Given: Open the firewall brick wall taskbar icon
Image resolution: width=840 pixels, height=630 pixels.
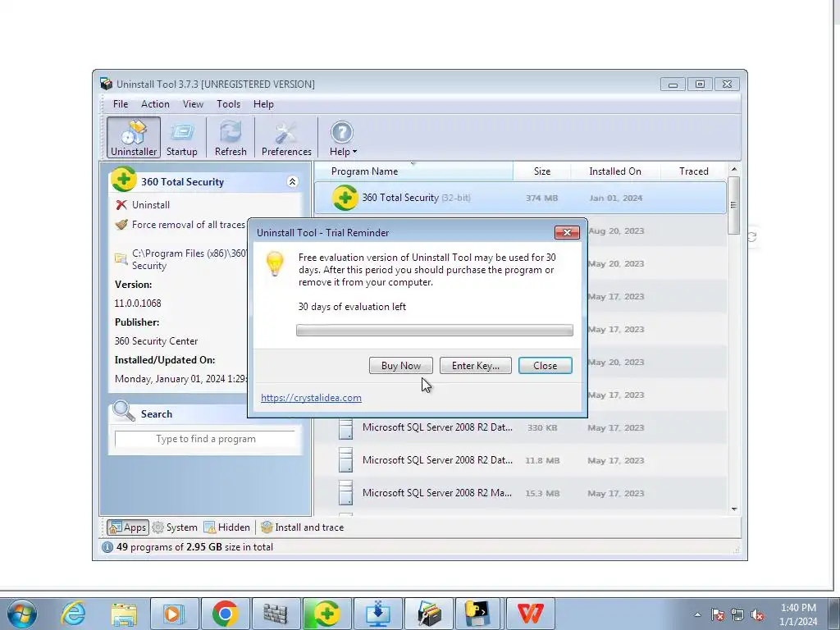Looking at the screenshot, I should 276,614.
